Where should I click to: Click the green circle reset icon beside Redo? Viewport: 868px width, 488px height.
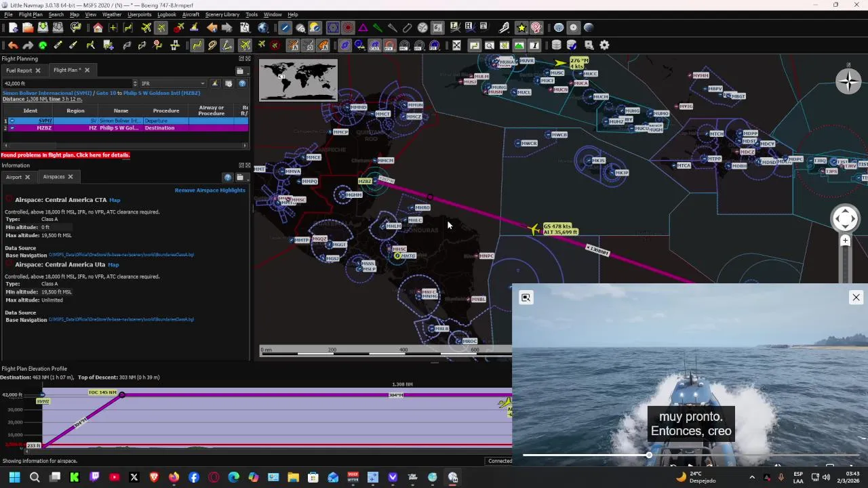pos(43,45)
